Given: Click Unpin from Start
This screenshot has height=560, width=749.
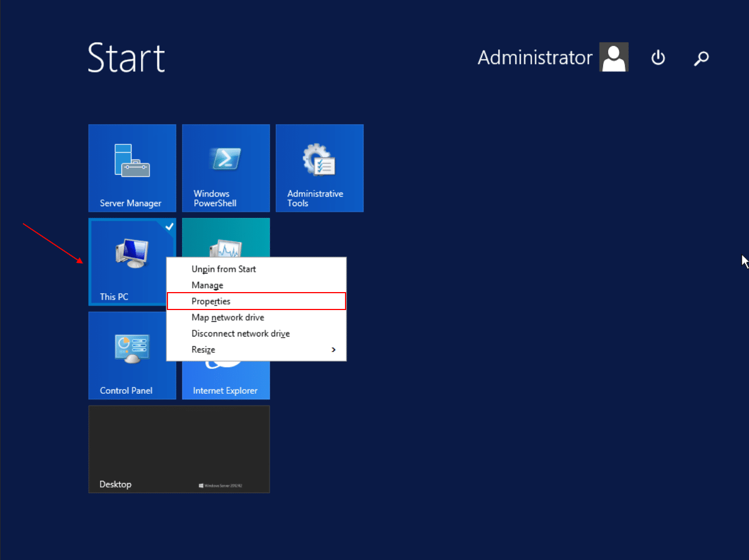Looking at the screenshot, I should click(x=224, y=268).
